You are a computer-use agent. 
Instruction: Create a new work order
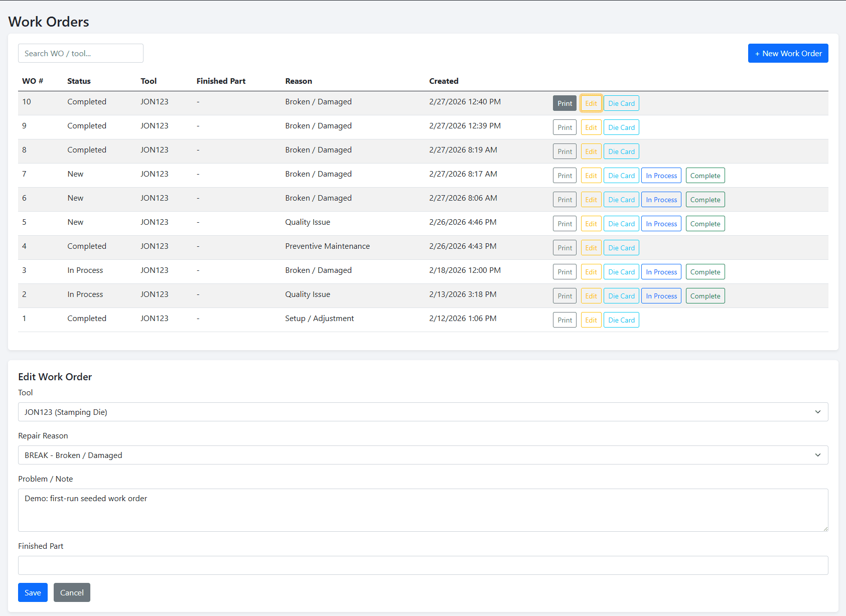click(x=788, y=53)
